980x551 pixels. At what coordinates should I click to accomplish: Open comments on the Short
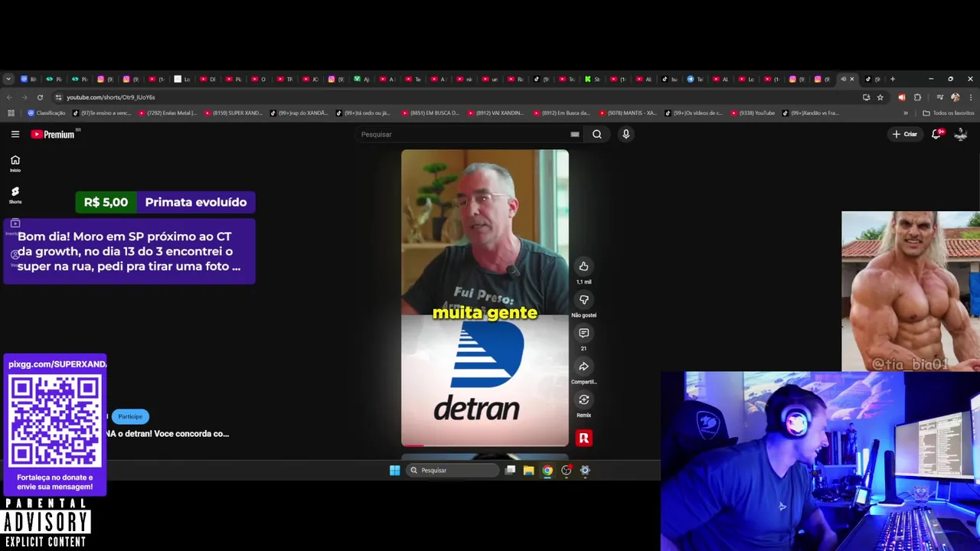583,333
